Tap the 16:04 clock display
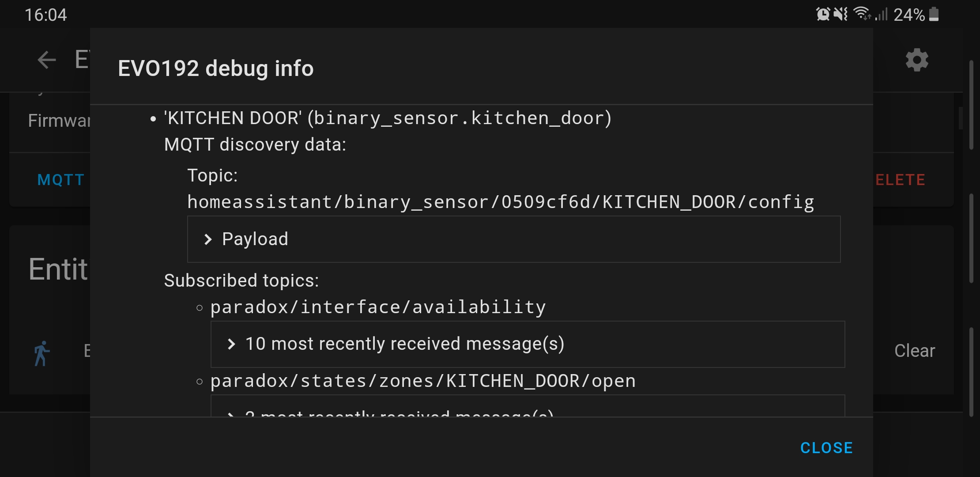 pyautogui.click(x=46, y=15)
